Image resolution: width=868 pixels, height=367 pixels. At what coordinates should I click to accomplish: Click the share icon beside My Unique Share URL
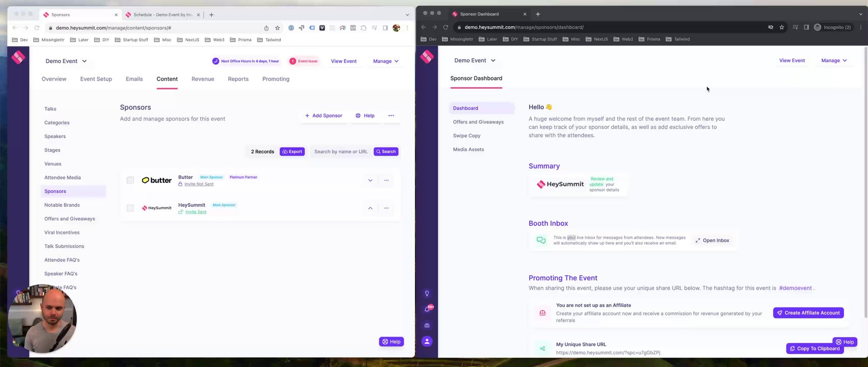[x=542, y=349]
